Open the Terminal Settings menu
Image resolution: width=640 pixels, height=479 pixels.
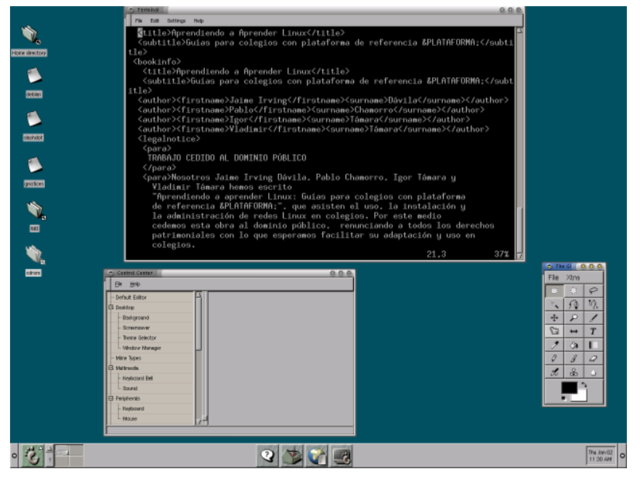point(176,21)
